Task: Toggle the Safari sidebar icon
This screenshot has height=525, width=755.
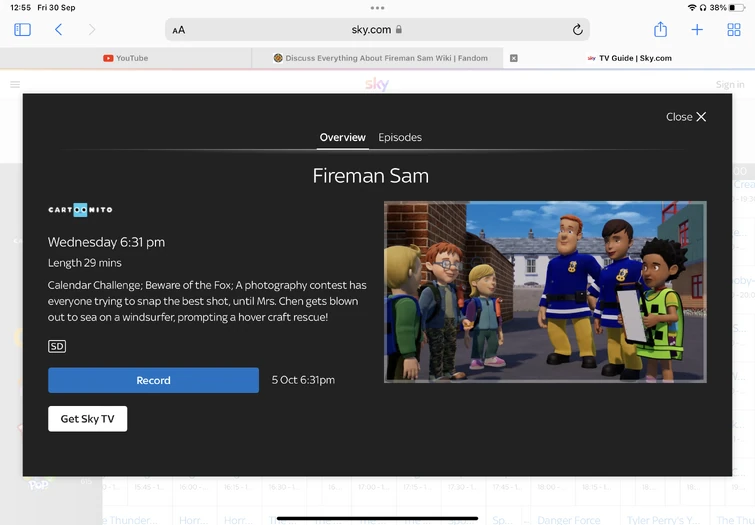Action: (x=22, y=30)
